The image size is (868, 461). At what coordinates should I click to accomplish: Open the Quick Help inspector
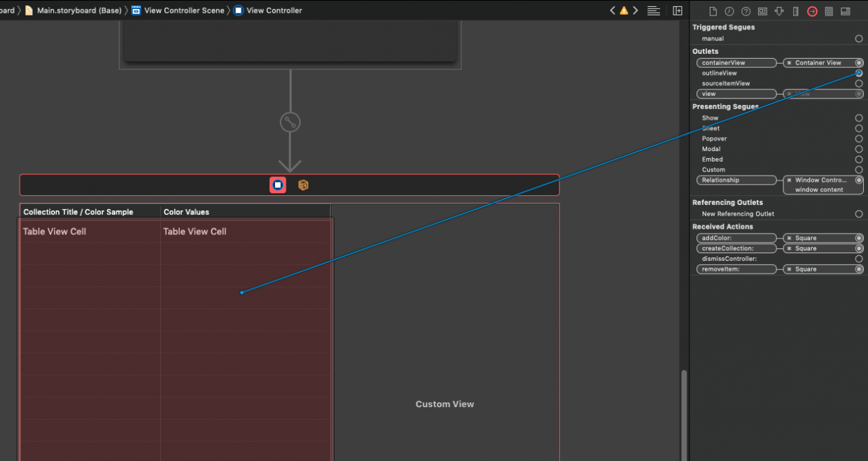pos(745,10)
